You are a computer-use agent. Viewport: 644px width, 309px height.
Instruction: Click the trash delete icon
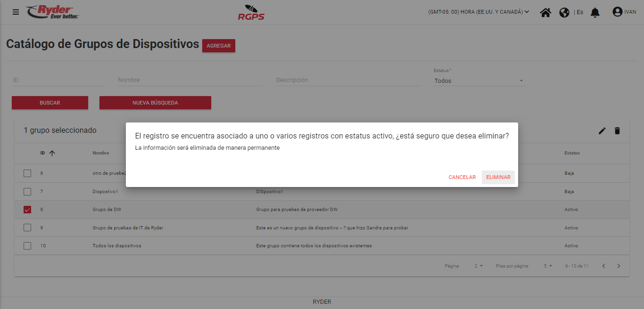click(x=617, y=131)
